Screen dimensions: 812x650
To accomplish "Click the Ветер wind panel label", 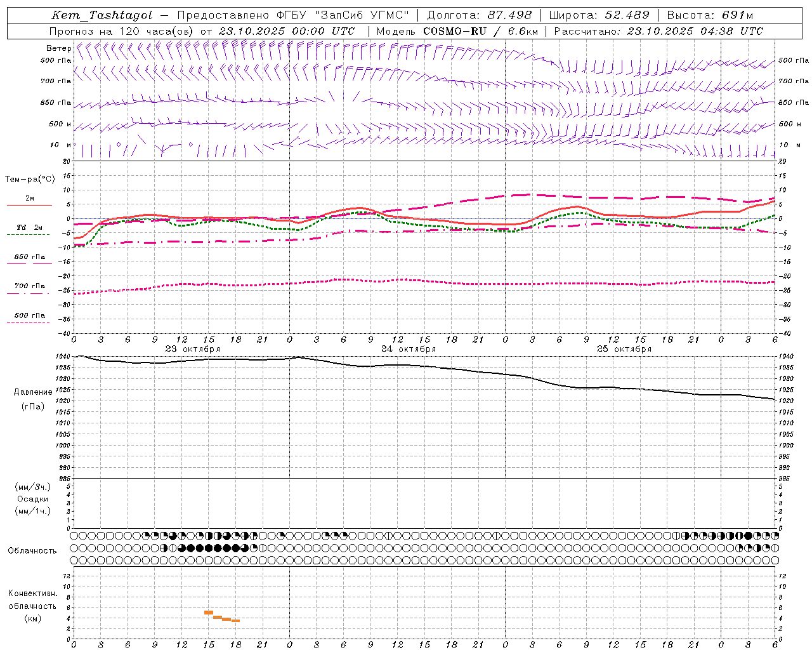I will (x=59, y=48).
